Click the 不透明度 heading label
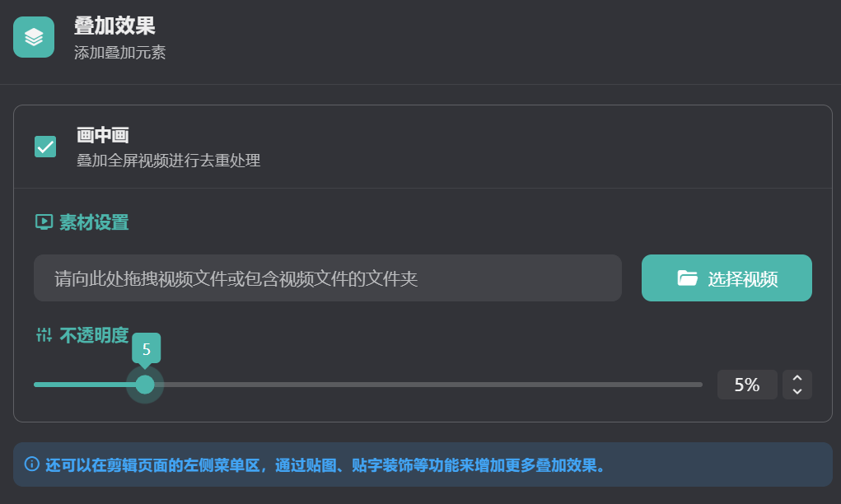This screenshot has height=504, width=841. pyautogui.click(x=94, y=334)
